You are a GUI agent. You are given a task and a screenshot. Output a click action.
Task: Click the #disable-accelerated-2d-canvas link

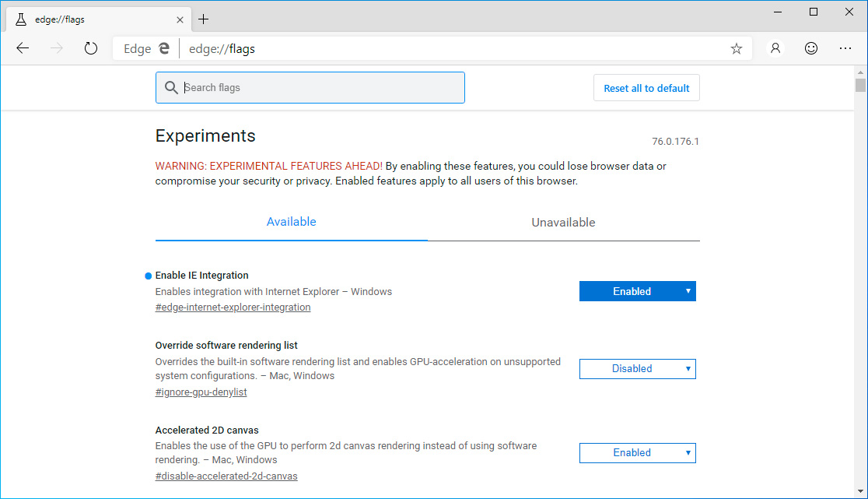(x=226, y=476)
